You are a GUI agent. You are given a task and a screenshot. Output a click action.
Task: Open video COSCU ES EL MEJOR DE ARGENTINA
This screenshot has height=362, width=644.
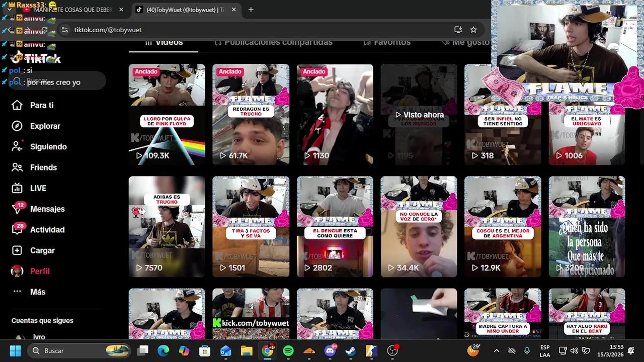pos(503,226)
